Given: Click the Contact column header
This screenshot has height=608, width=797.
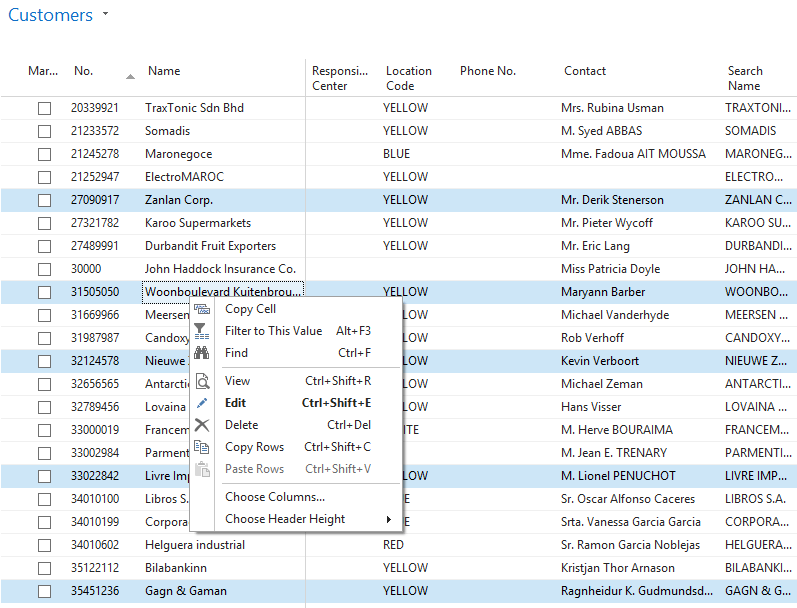Looking at the screenshot, I should (585, 71).
